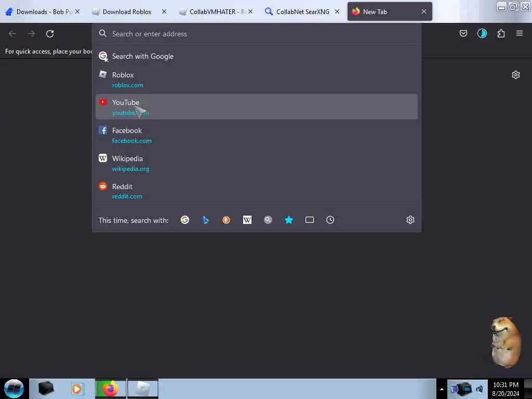Image resolution: width=532 pixels, height=399 pixels.
Task: Search this time with Wikipedia icon
Action: pos(247,220)
